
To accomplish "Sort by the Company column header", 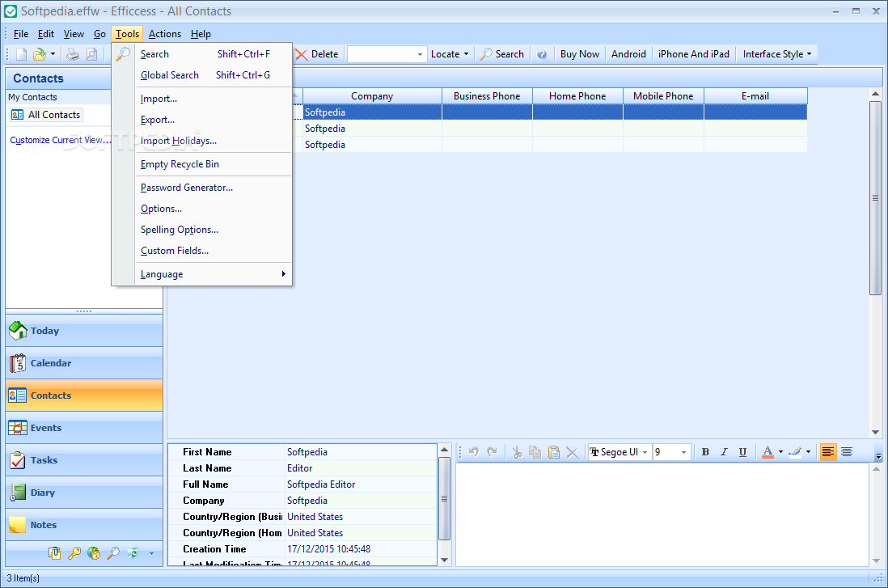I will pos(372,96).
